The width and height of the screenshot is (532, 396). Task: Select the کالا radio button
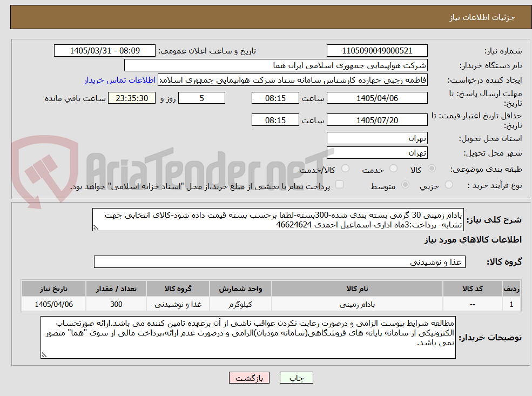[432, 169]
